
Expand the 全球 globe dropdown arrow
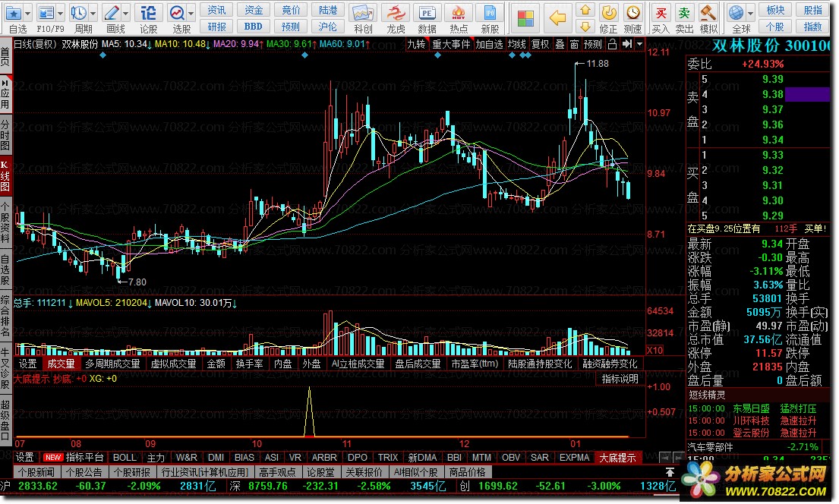coord(750,13)
